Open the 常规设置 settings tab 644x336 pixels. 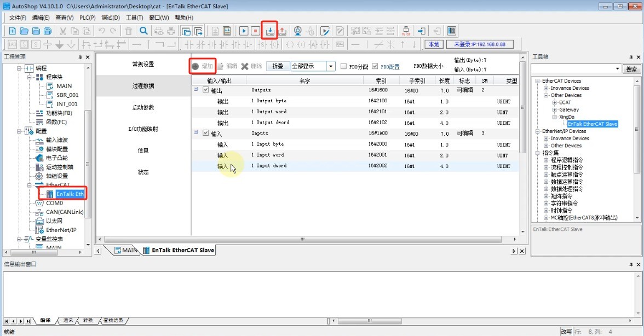[x=143, y=65]
